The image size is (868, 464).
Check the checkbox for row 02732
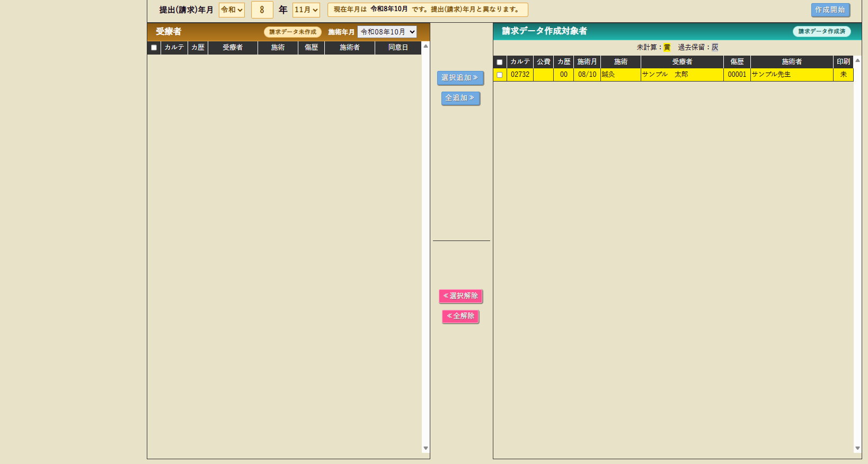point(499,75)
